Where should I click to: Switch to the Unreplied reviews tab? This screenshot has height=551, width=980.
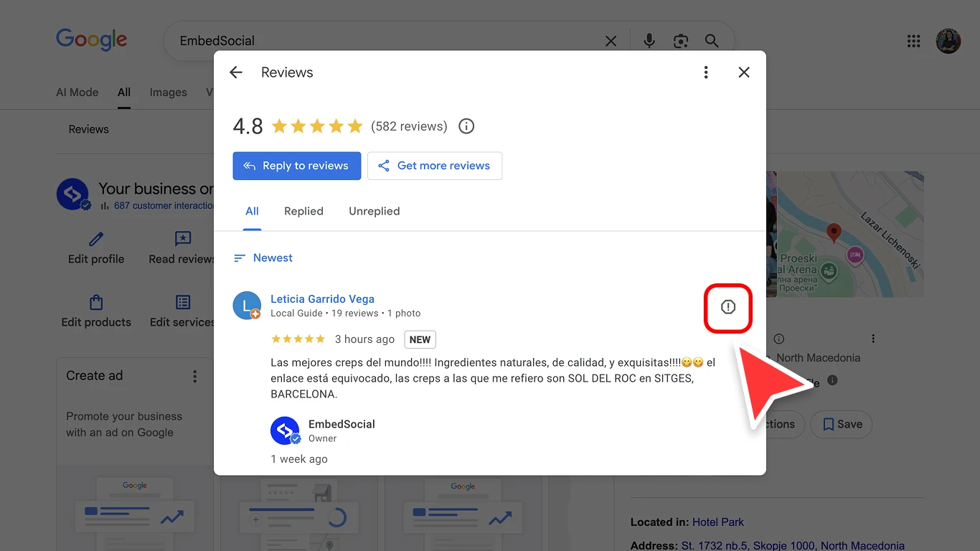point(374,211)
